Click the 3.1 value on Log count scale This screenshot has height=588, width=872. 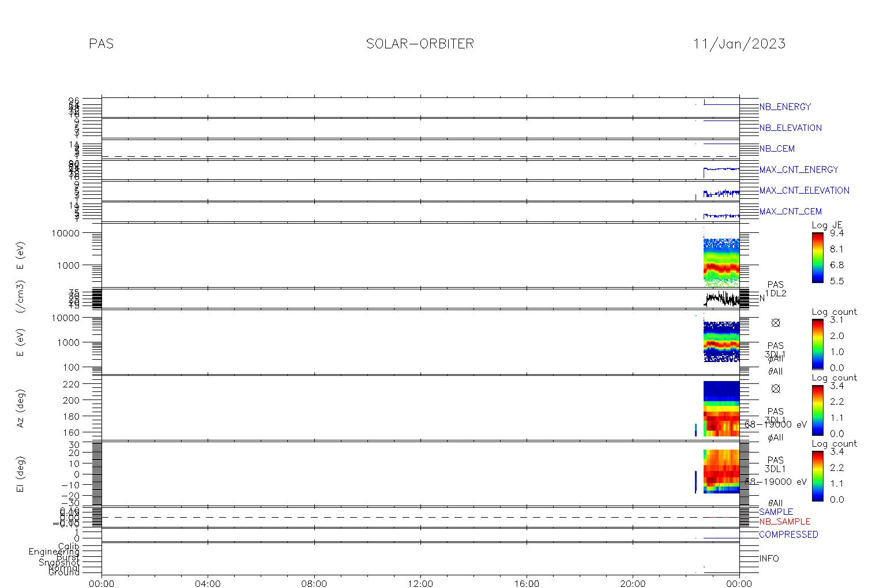coord(837,320)
